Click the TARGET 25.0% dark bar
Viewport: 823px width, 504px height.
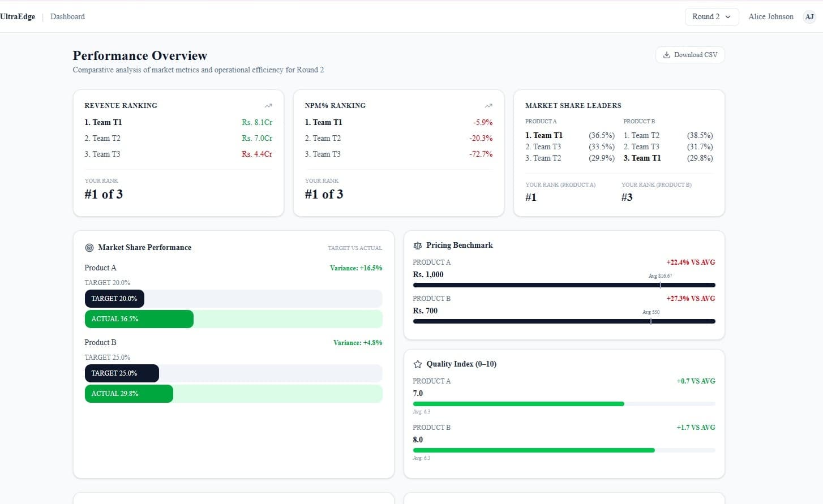[122, 373]
